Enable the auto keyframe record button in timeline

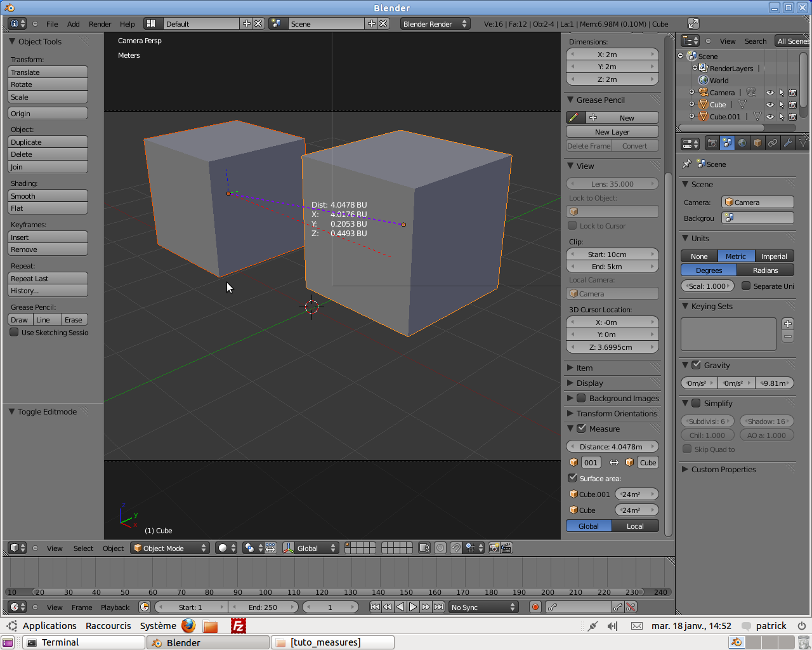tap(535, 607)
